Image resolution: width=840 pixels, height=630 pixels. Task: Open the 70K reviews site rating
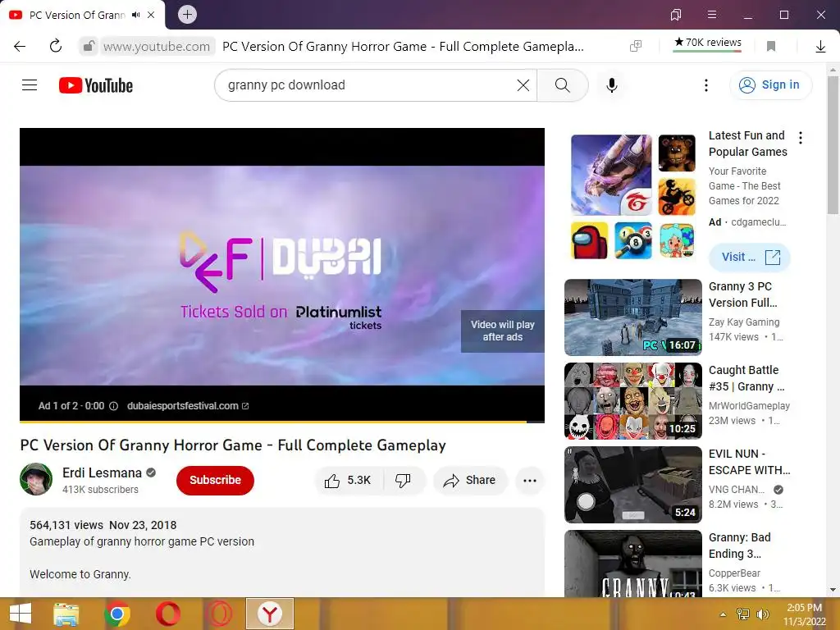coord(707,43)
